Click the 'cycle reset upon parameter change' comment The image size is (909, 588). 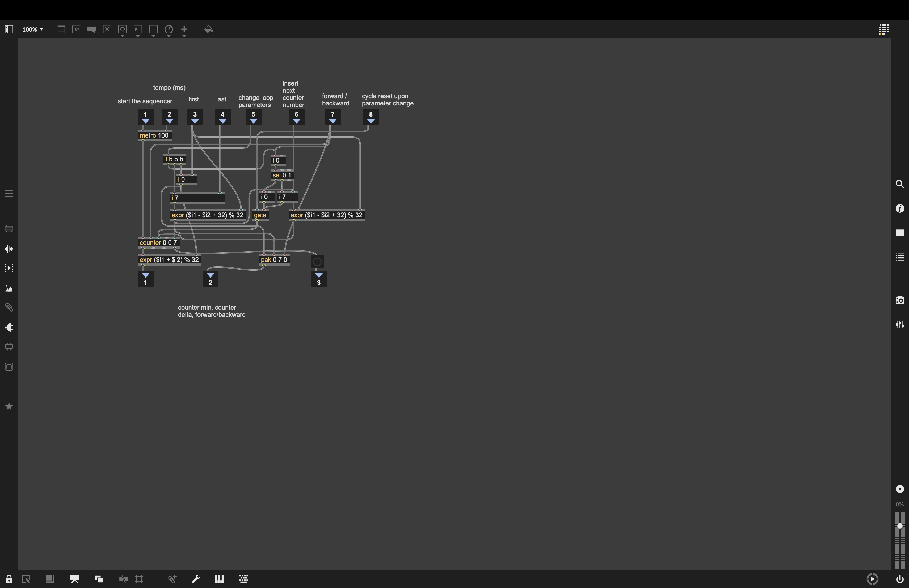tap(388, 100)
